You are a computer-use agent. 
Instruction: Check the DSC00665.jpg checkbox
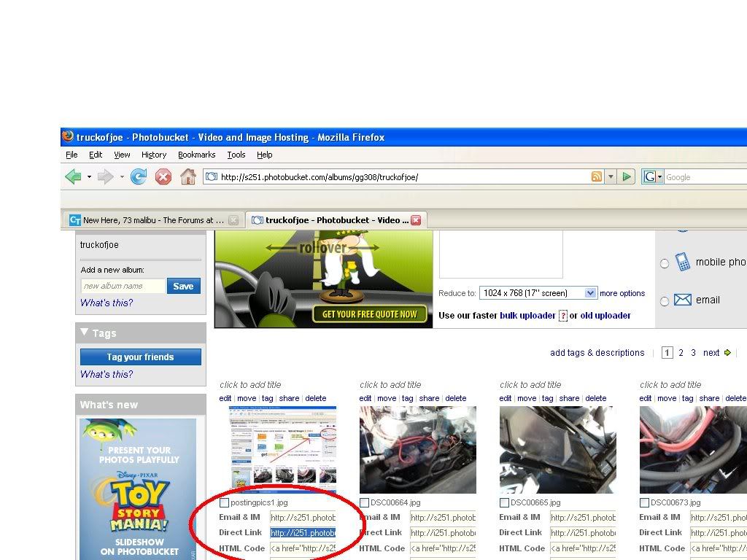coord(505,502)
